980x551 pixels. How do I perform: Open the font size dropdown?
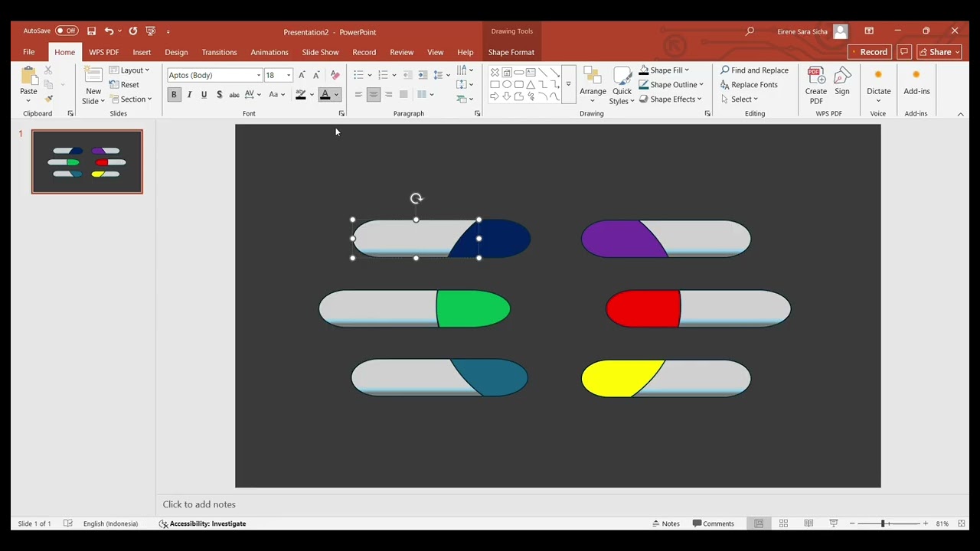click(x=289, y=75)
